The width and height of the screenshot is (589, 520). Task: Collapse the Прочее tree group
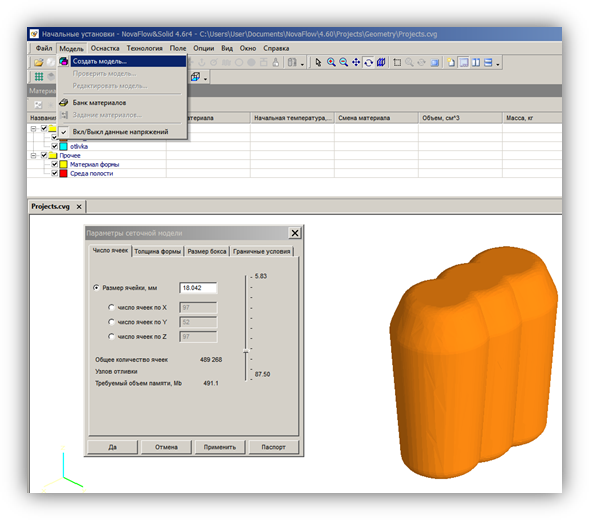click(x=33, y=155)
